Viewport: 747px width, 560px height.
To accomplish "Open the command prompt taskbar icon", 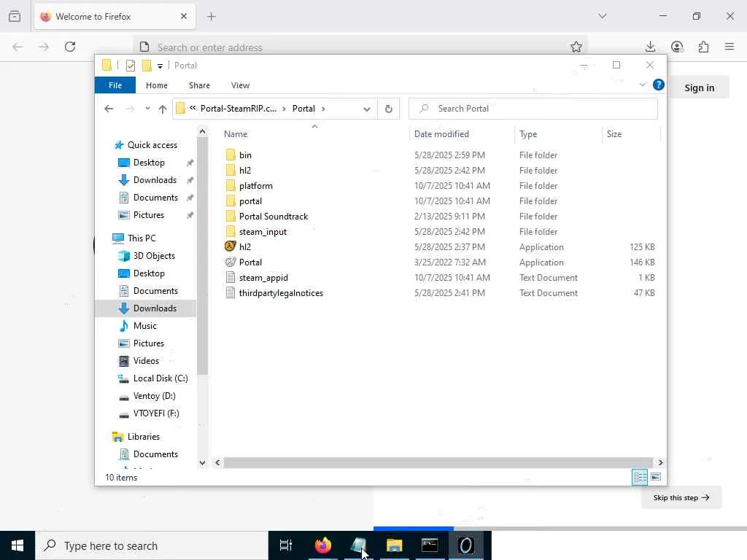I will point(430,545).
